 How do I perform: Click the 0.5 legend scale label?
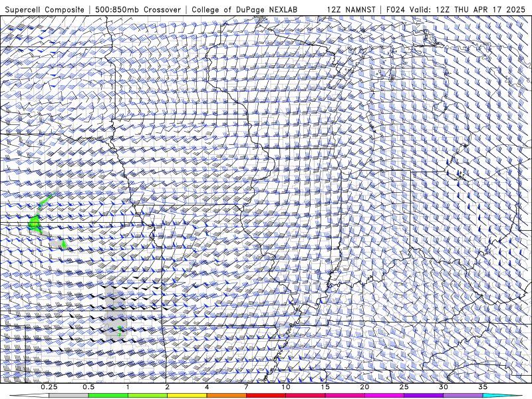click(x=88, y=387)
